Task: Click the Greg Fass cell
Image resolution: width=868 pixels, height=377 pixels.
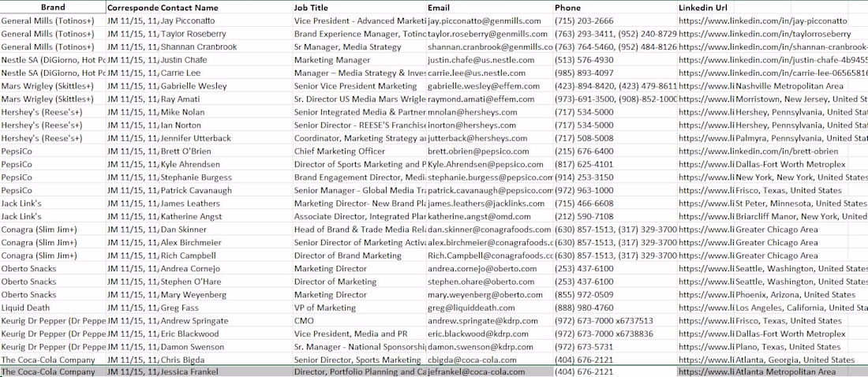Action: (x=226, y=308)
